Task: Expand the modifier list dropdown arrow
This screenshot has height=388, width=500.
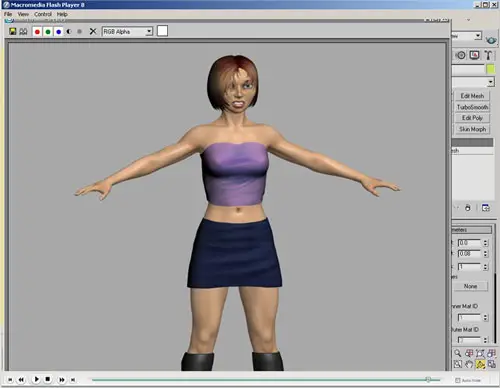Action: coord(490,82)
